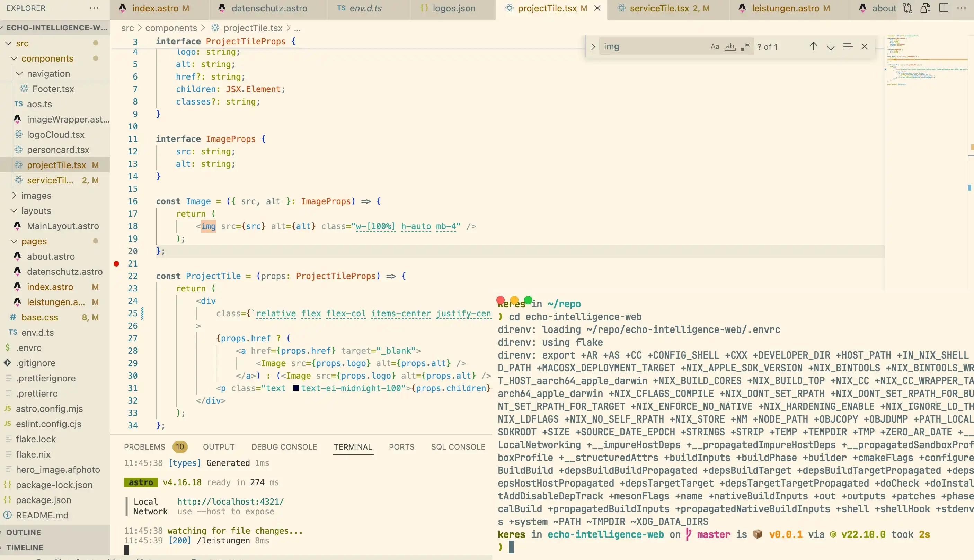
Task: Click Find in Selection icon in search widget
Action: click(847, 46)
